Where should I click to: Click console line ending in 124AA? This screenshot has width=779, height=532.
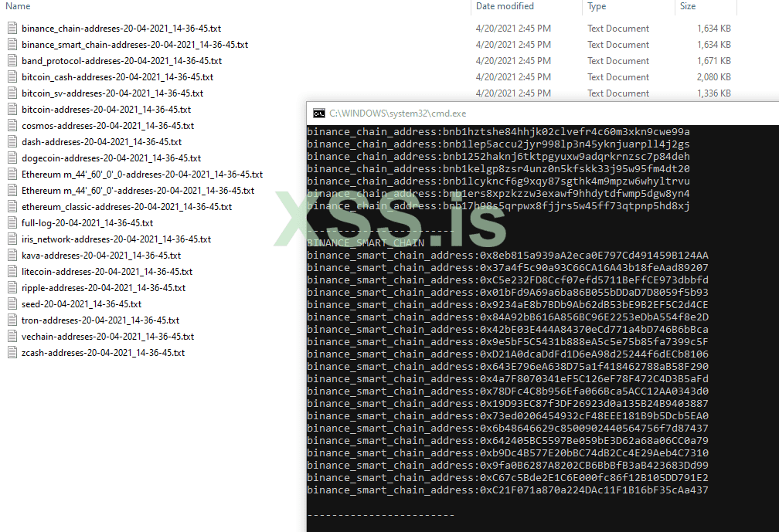pyautogui.click(x=508, y=256)
